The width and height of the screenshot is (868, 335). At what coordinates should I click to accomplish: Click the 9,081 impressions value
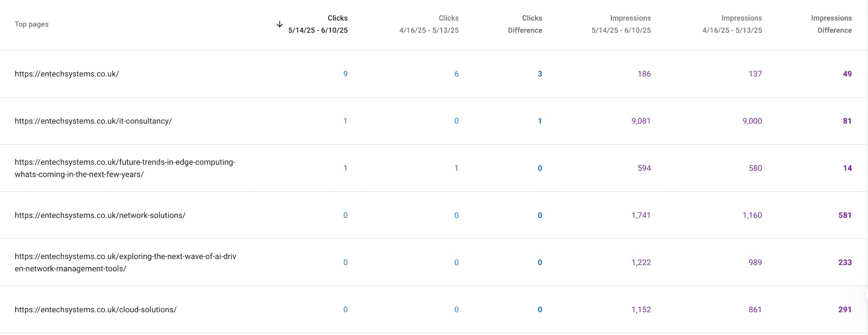pos(641,121)
